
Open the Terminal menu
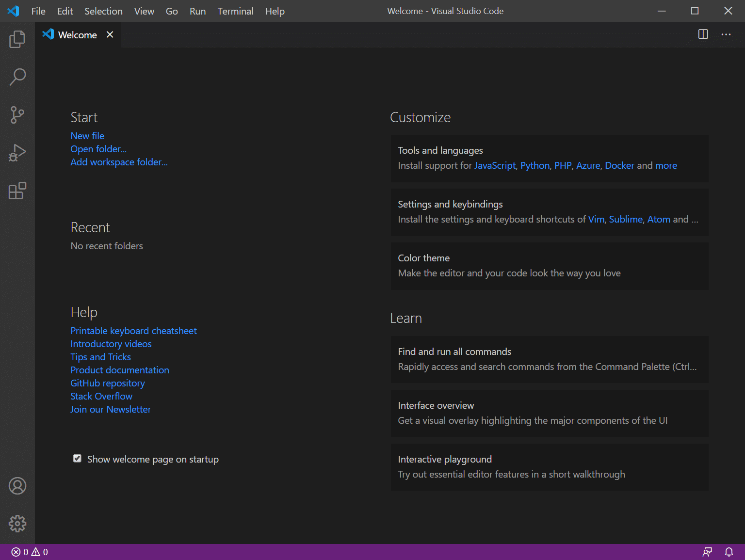point(235,11)
